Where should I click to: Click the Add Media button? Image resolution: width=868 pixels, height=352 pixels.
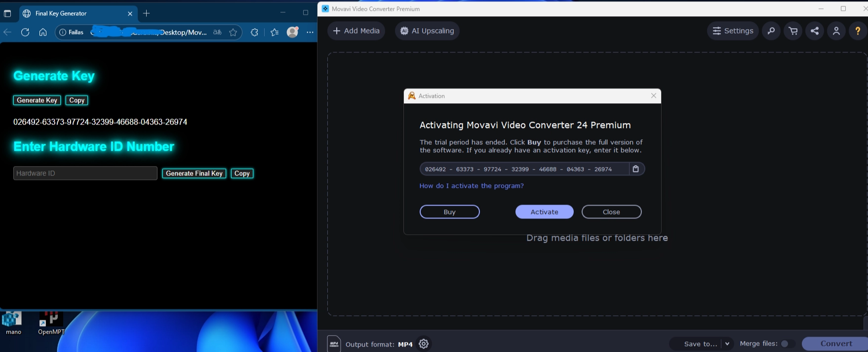pyautogui.click(x=356, y=31)
